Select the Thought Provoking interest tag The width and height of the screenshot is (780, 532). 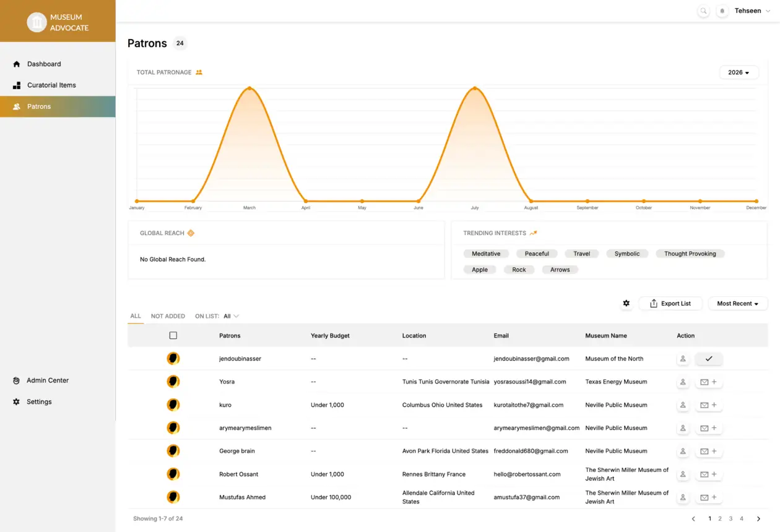[x=690, y=254]
